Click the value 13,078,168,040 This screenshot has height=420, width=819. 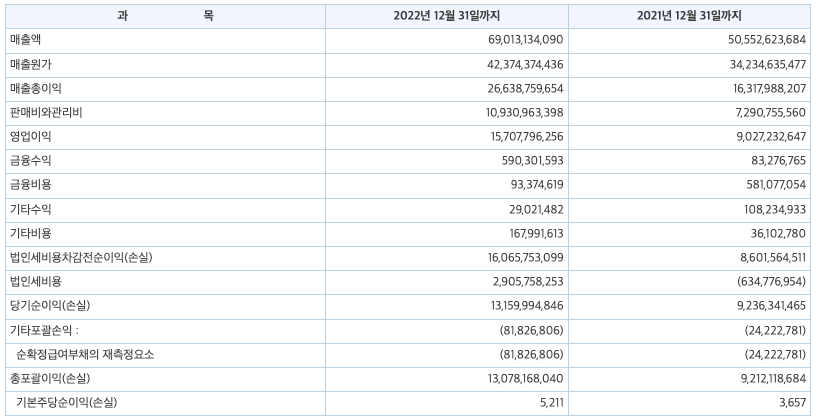pos(526,378)
